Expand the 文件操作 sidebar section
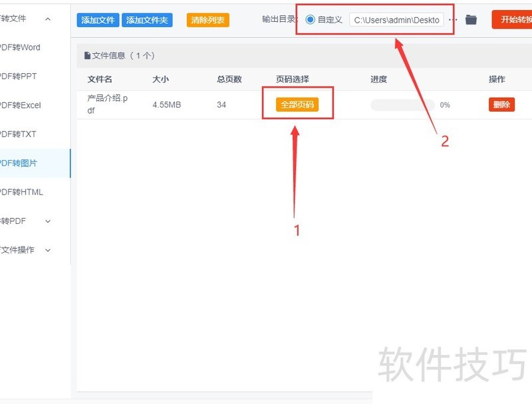The image size is (532, 404). point(48,250)
